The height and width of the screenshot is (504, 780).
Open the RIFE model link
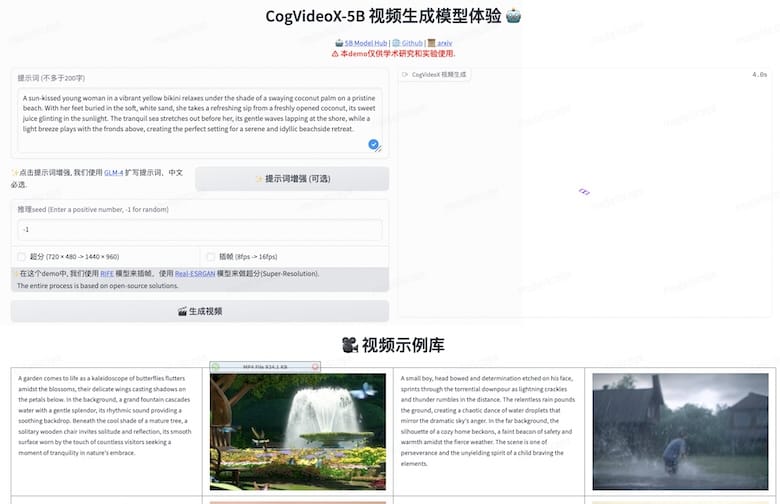[107, 274]
